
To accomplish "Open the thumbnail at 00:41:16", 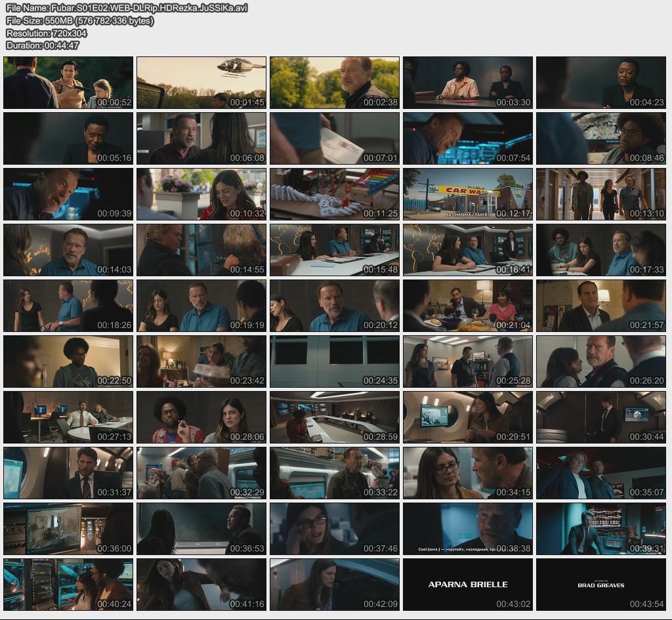I will 201,585.
